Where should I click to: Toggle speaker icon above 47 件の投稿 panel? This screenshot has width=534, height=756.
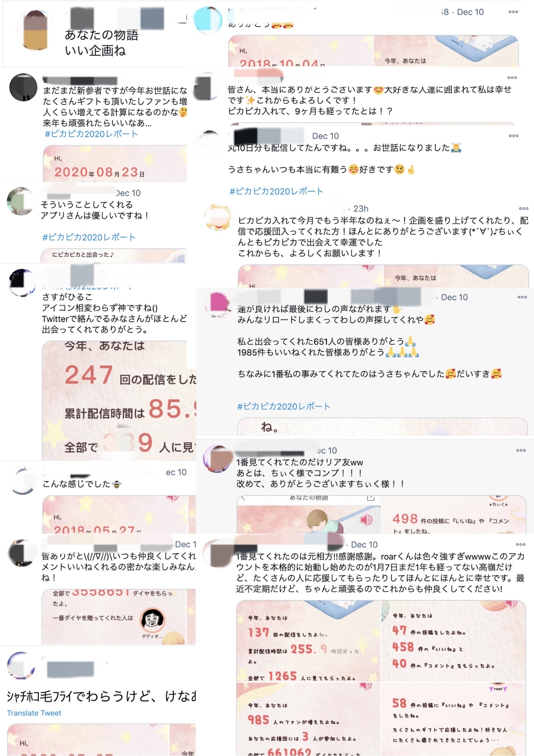(x=511, y=604)
